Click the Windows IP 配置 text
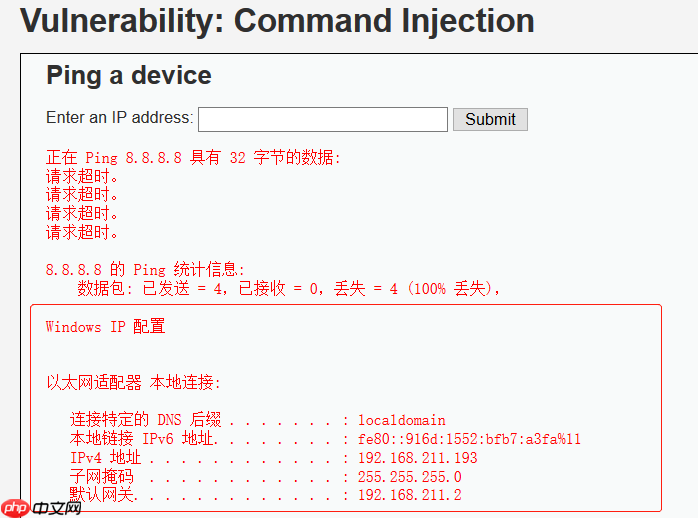This screenshot has height=518, width=698. click(105, 326)
